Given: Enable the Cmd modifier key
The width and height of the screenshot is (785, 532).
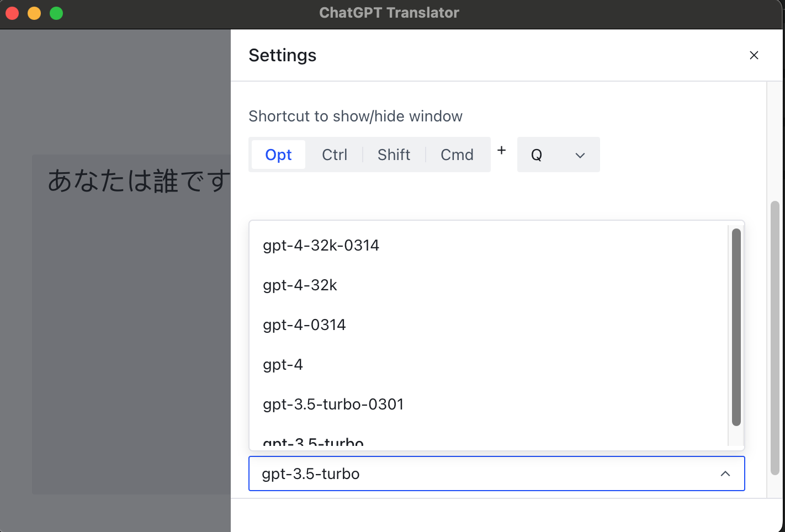Looking at the screenshot, I should pyautogui.click(x=457, y=155).
